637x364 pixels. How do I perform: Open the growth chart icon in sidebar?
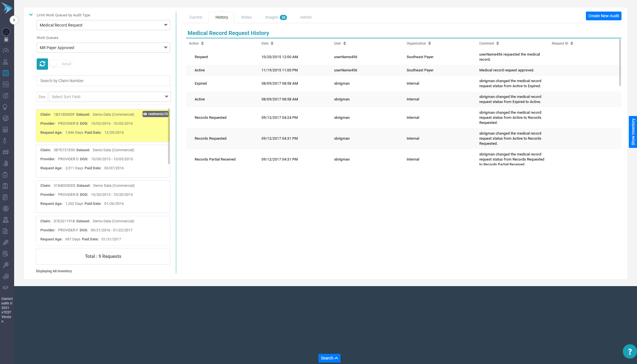(x=6, y=119)
